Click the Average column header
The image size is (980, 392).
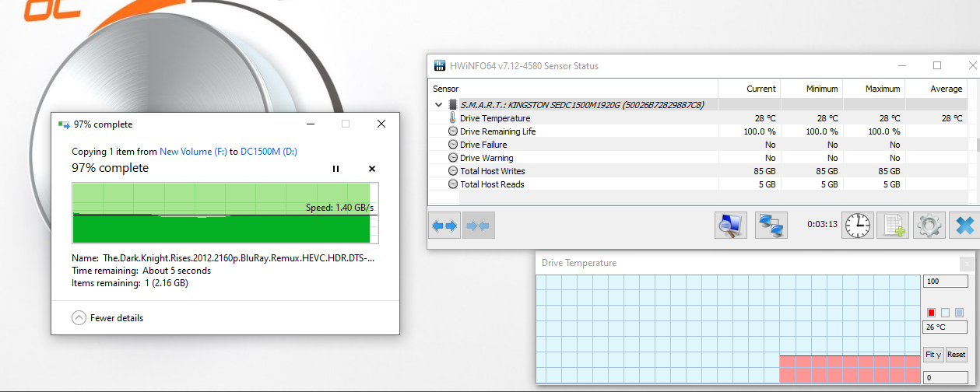pos(947,89)
